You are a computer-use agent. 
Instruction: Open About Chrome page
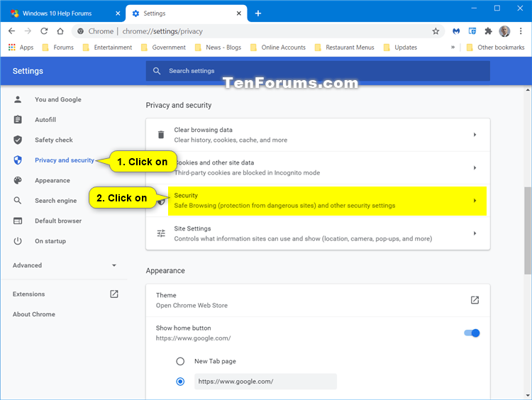[x=34, y=314]
